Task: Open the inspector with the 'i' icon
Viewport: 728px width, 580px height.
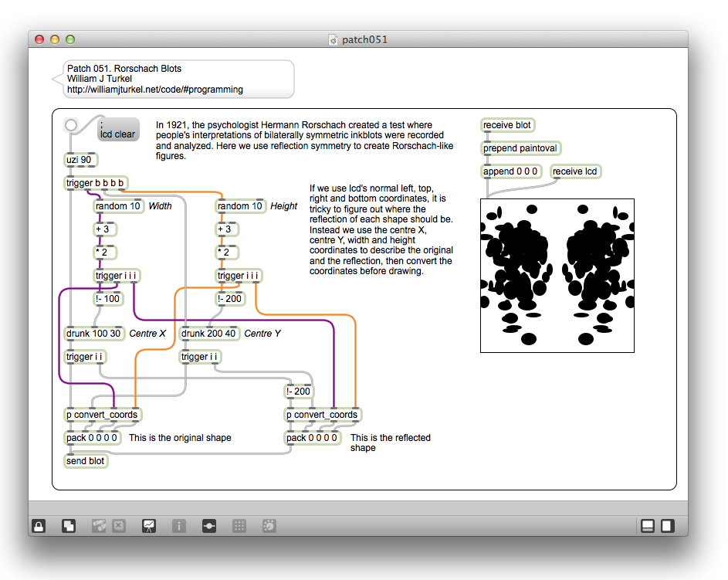Action: (x=178, y=526)
